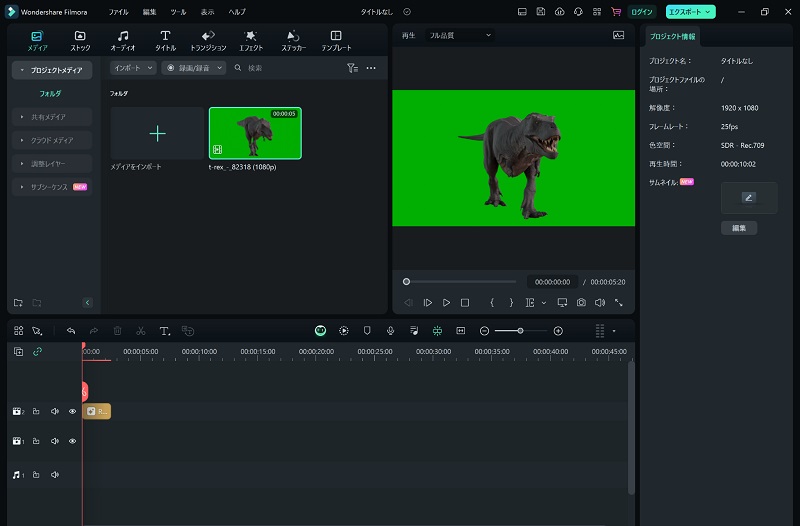
Task: Open the ストック tab
Action: (80, 41)
